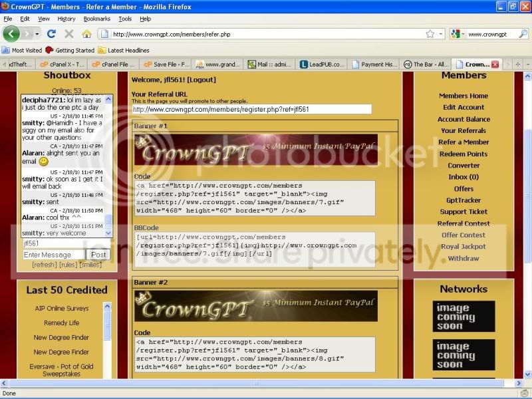Open the Getting Started bookmark
Screen dimensions: 532x399
(x=70, y=51)
